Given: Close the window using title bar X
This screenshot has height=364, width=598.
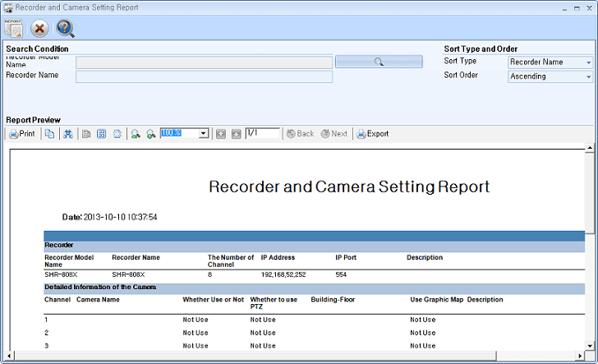Looking at the screenshot, I should click(x=589, y=8).
